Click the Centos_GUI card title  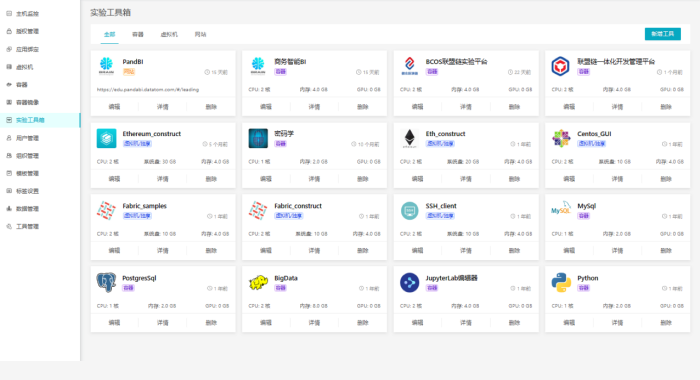(x=594, y=134)
